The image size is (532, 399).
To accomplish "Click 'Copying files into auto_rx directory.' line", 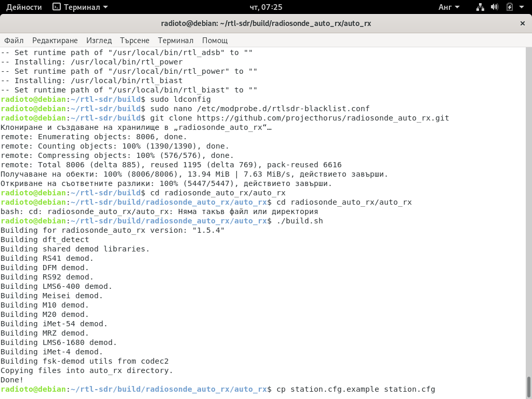I will click(87, 371).
